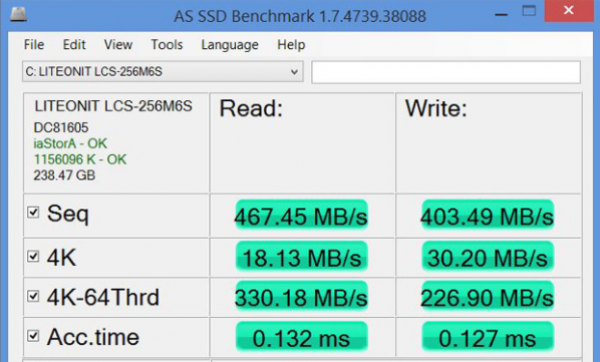Click the Seq read result 467.45 MB/s
Viewport: 600px width, 362px height.
click(x=301, y=215)
